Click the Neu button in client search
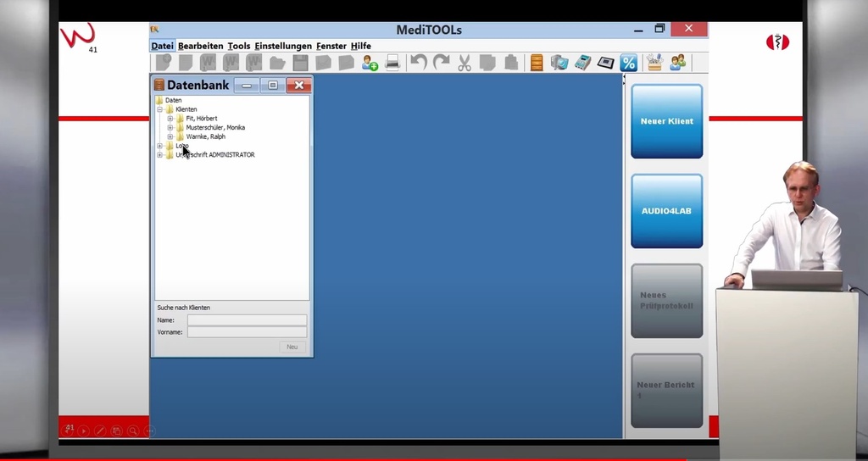The height and width of the screenshot is (461, 868). pos(292,347)
